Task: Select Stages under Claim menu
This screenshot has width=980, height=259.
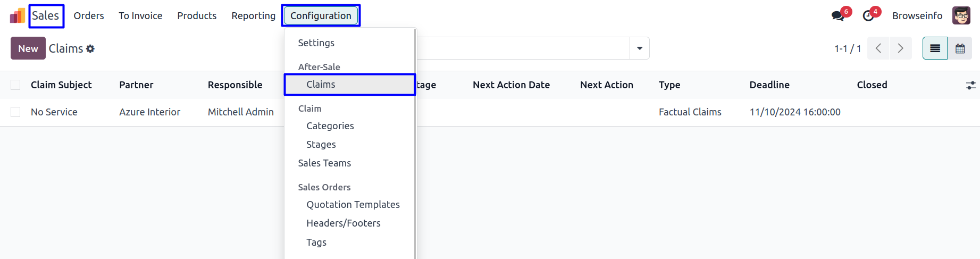Action: click(321, 145)
